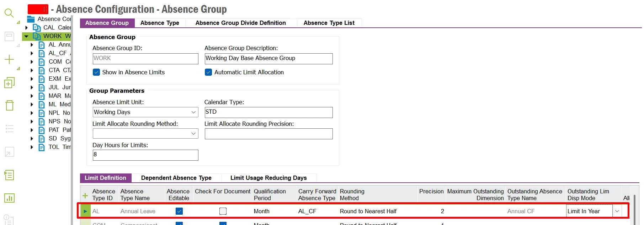Toggle Show in Absence Limits checkbox

tap(96, 72)
